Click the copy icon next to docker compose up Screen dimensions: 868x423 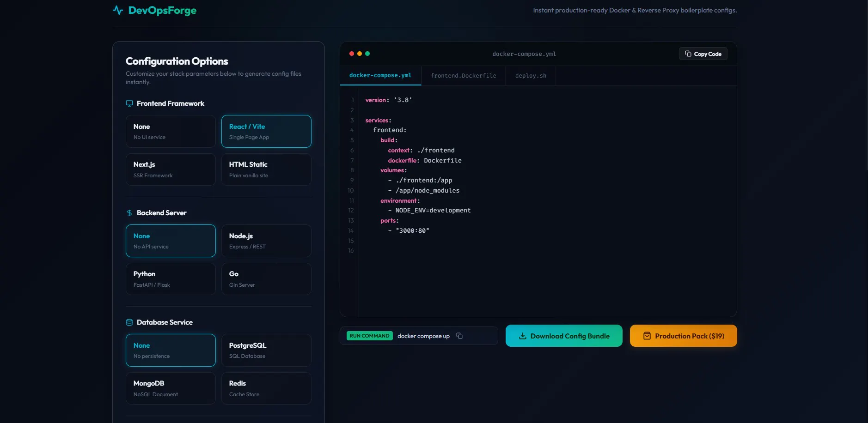tap(459, 336)
